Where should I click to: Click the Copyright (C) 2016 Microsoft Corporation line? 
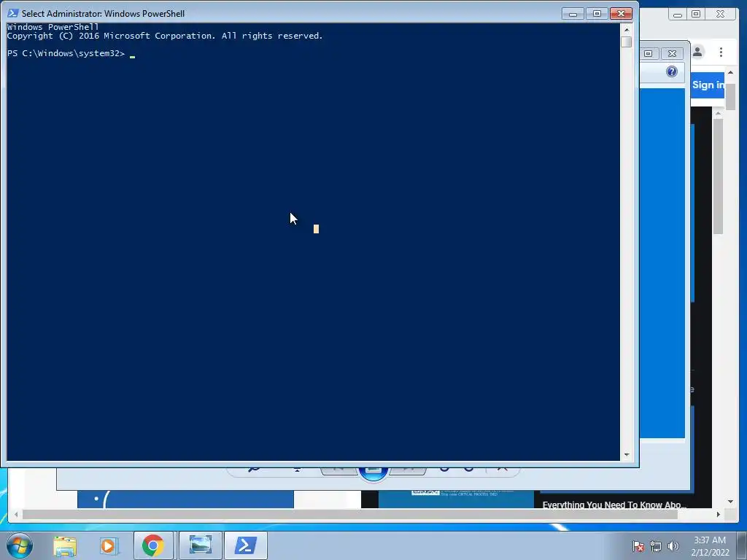pos(164,36)
